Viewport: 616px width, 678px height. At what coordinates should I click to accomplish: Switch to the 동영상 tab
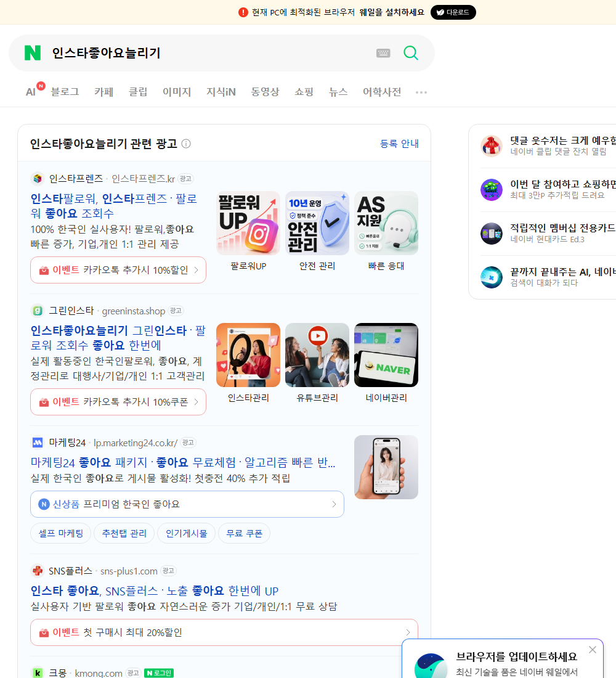pyautogui.click(x=265, y=92)
